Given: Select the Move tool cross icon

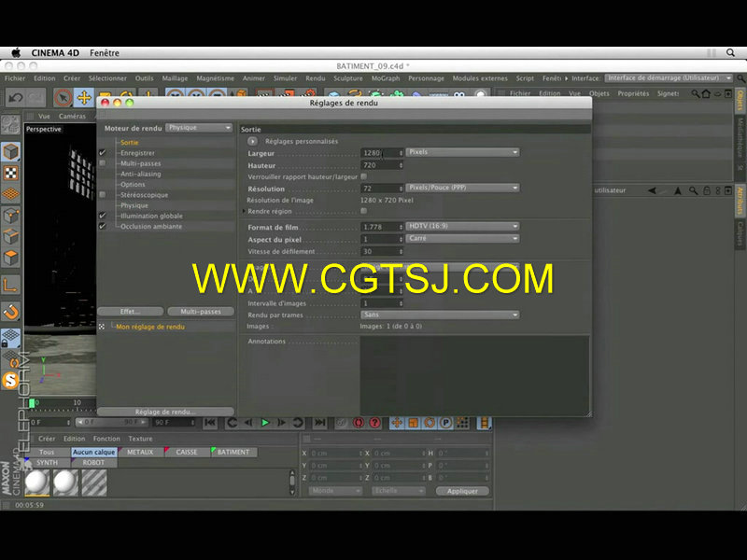Looking at the screenshot, I should [x=84, y=98].
